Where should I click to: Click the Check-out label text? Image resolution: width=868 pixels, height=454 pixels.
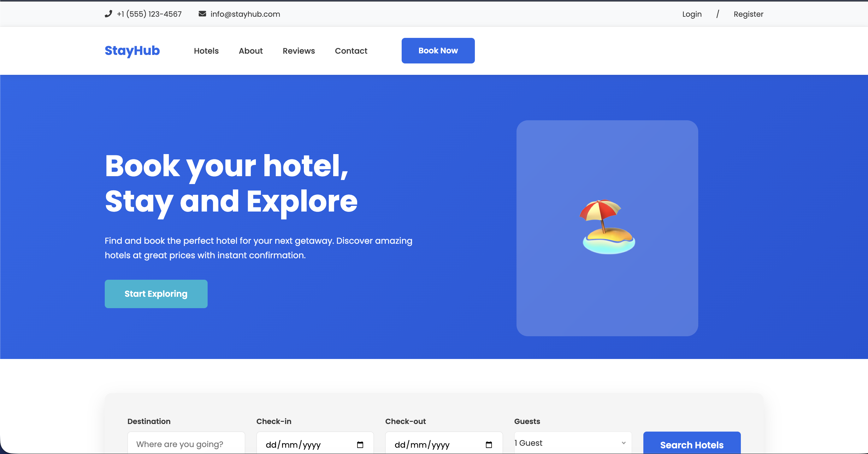tap(405, 421)
